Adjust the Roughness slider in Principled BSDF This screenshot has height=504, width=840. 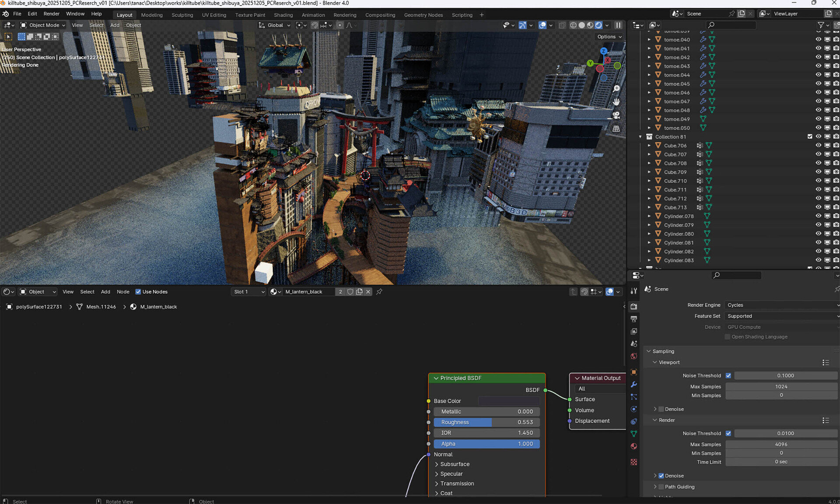[x=486, y=422]
